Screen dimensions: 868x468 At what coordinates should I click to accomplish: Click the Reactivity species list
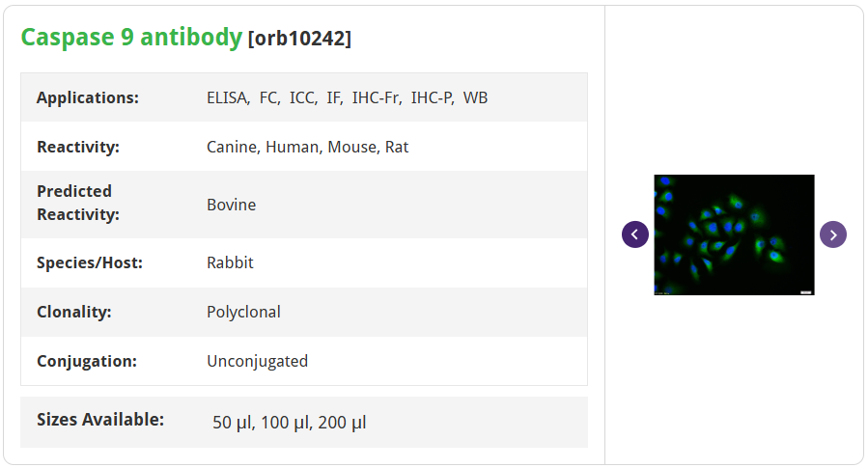(x=307, y=147)
